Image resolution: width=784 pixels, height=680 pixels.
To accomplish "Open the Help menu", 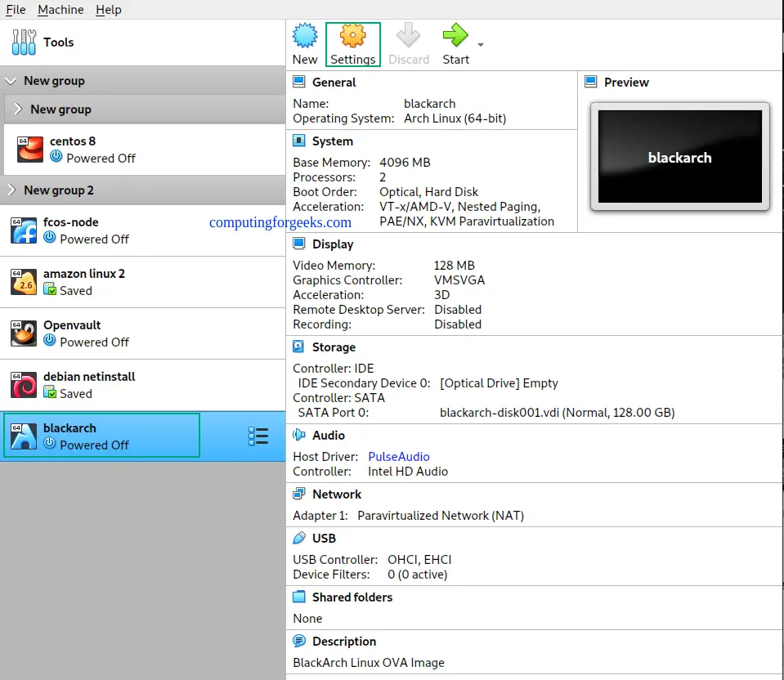I will pyautogui.click(x=109, y=10).
